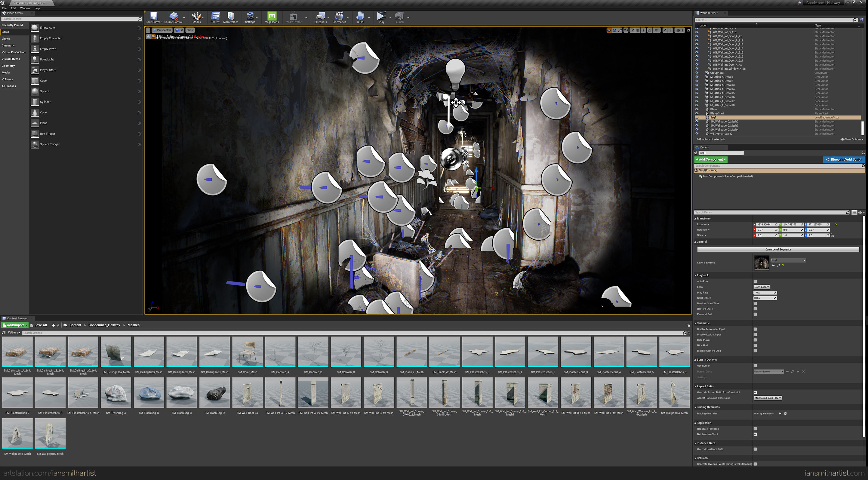Enable the Auto Play checkbox
The image size is (868, 480).
[755, 281]
